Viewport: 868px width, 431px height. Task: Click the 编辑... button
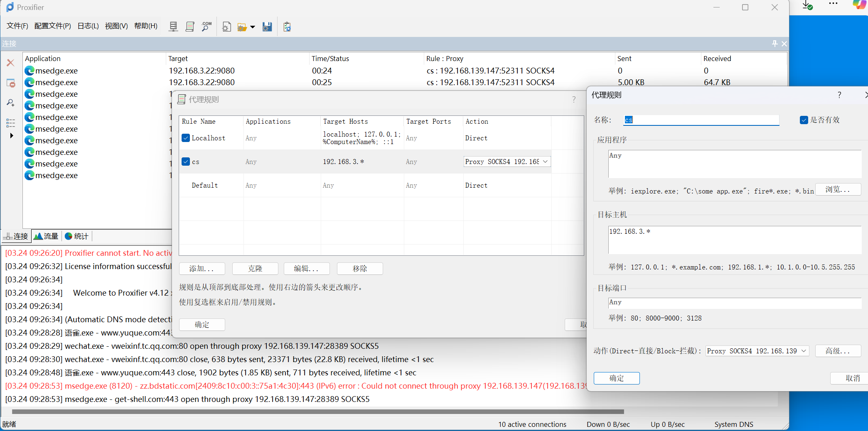[x=307, y=269]
